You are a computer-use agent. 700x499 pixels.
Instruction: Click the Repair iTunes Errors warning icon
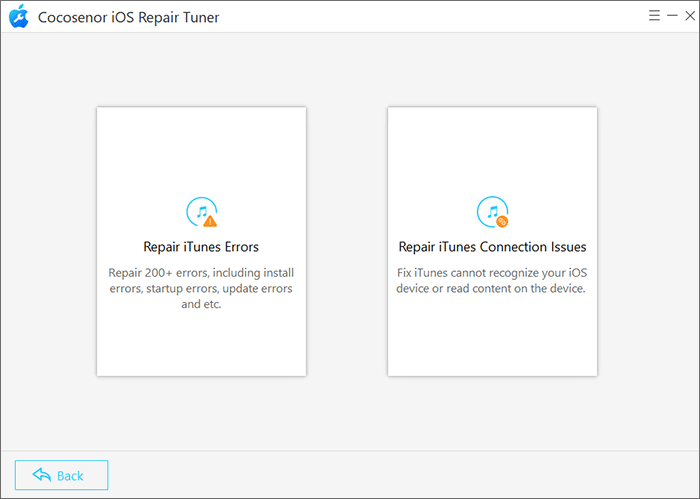point(202,212)
